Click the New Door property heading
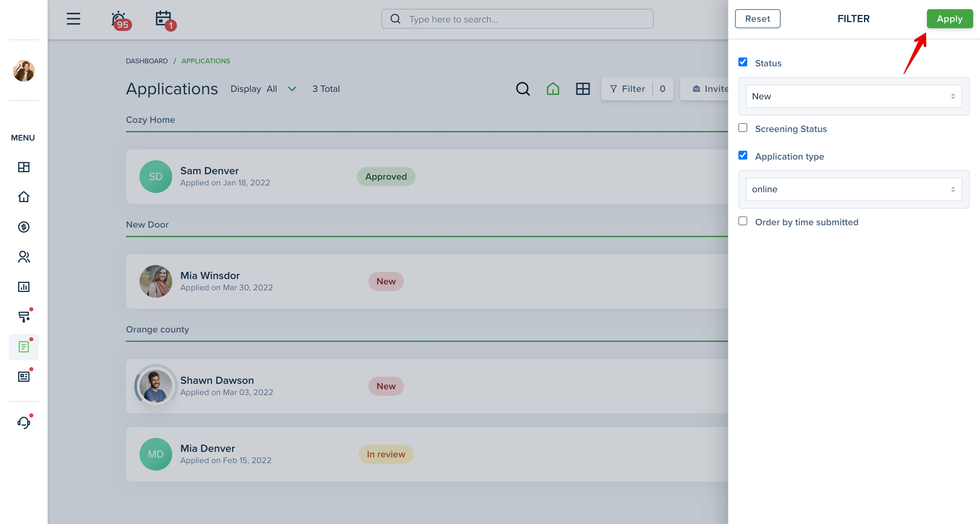 pyautogui.click(x=147, y=225)
